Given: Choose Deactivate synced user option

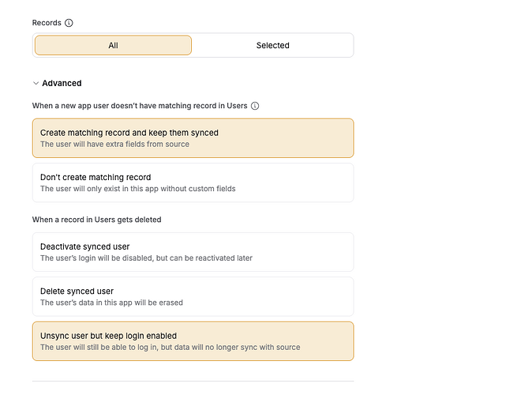Looking at the screenshot, I should pyautogui.click(x=193, y=252).
